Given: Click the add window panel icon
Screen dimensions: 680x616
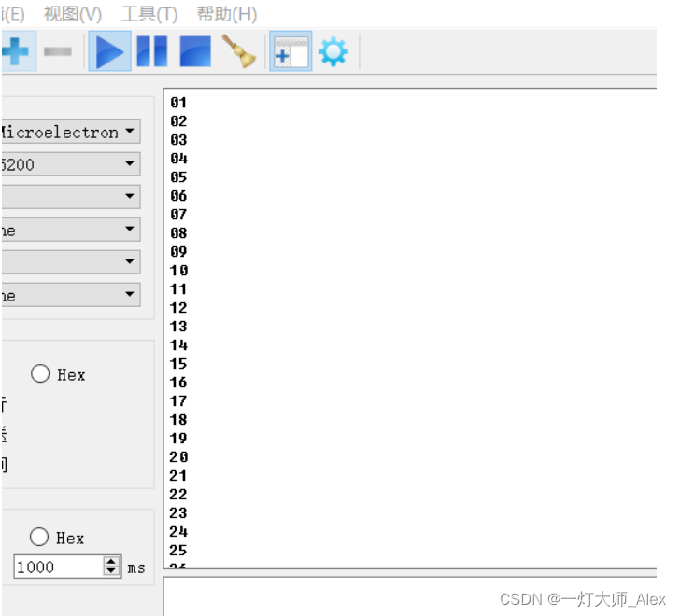Looking at the screenshot, I should pos(291,51).
